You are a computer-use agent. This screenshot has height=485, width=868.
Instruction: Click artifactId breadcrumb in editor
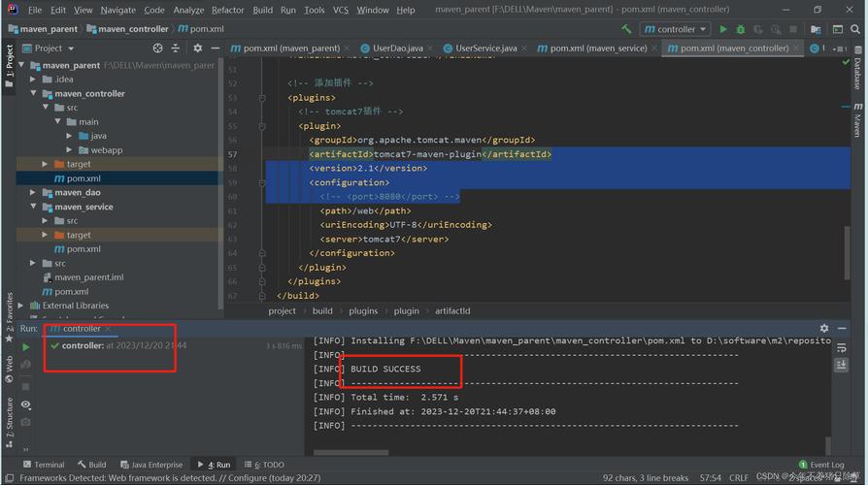[x=452, y=310]
